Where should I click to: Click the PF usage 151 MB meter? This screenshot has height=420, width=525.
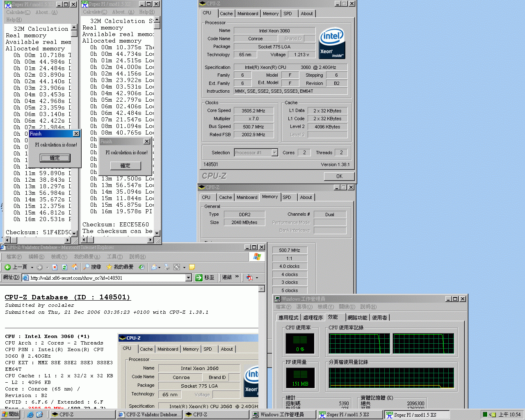point(300,378)
